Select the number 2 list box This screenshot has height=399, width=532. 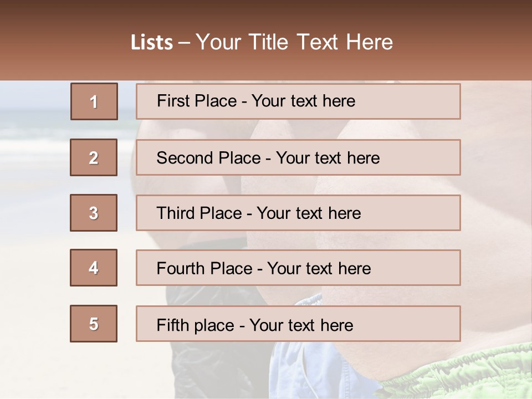coord(94,157)
